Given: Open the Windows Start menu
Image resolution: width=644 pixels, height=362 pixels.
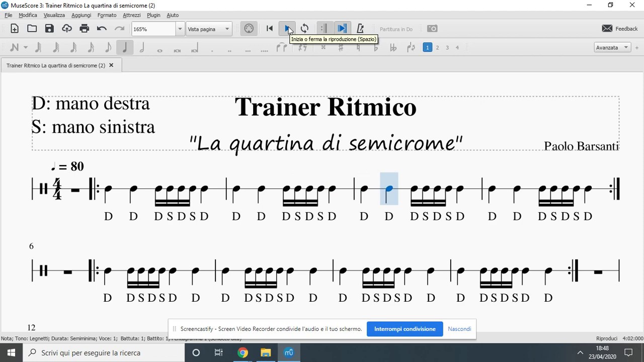Looking at the screenshot, I should click(x=11, y=352).
